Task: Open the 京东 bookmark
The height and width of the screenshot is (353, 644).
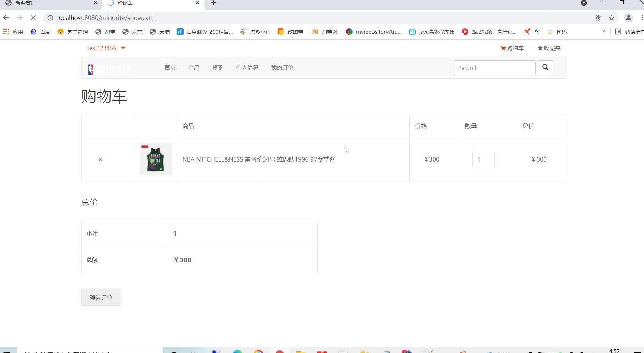Action: click(x=132, y=32)
